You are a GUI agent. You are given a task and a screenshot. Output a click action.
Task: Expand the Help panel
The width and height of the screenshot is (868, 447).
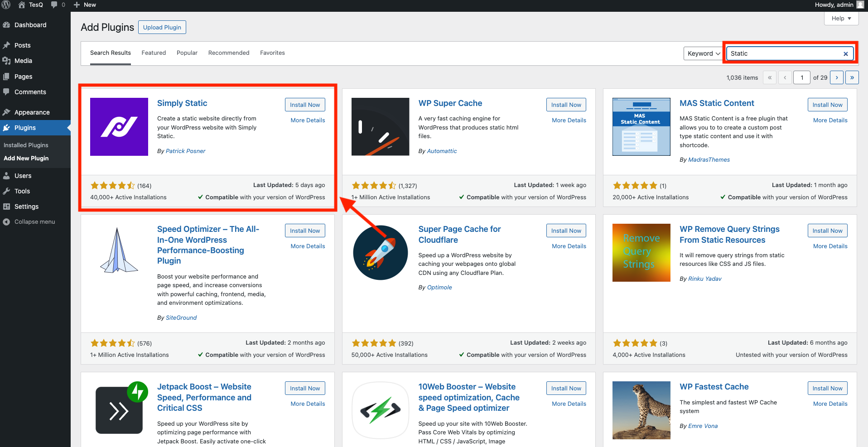[840, 18]
